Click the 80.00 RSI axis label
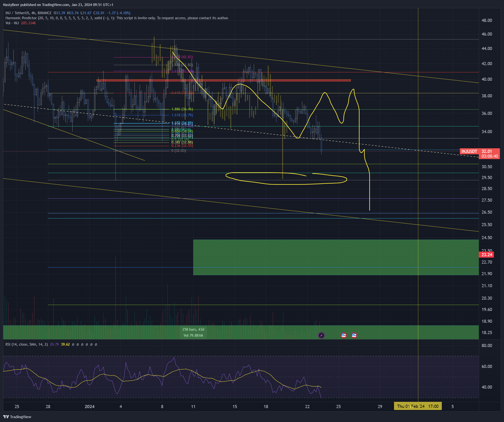 click(x=487, y=346)
